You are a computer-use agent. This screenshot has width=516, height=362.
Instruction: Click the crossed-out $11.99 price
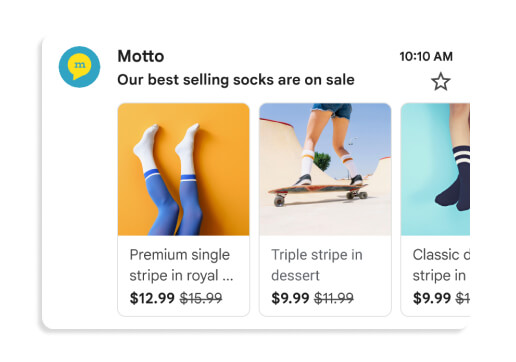(334, 298)
